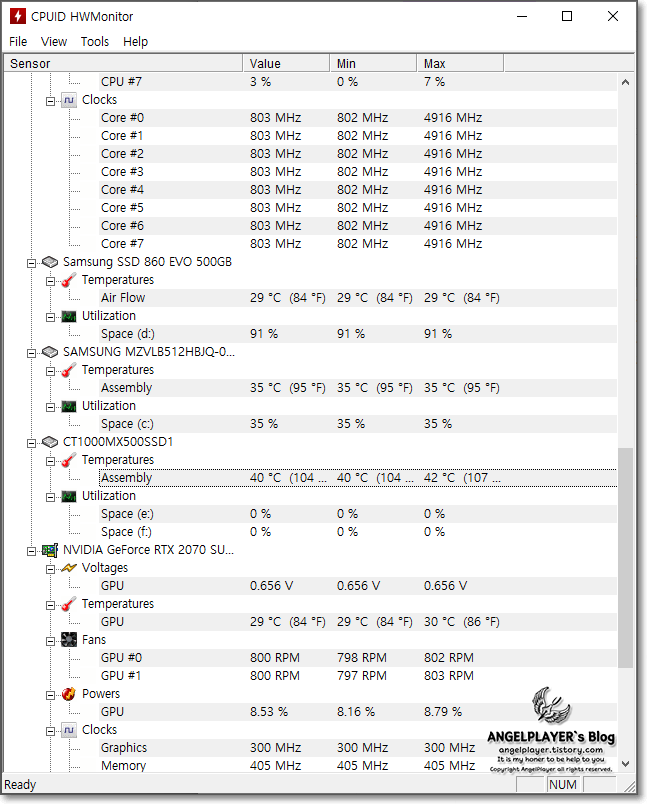Select the Air Flow temperature row
The height and width of the screenshot is (804, 647).
coord(358,298)
